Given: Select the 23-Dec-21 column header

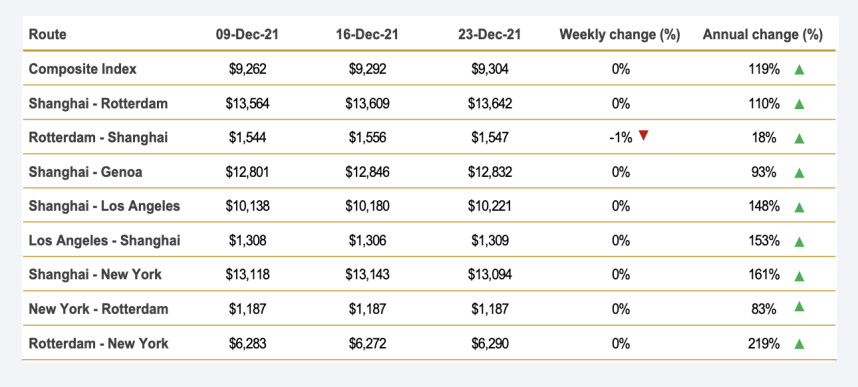Looking at the screenshot, I should (490, 34).
